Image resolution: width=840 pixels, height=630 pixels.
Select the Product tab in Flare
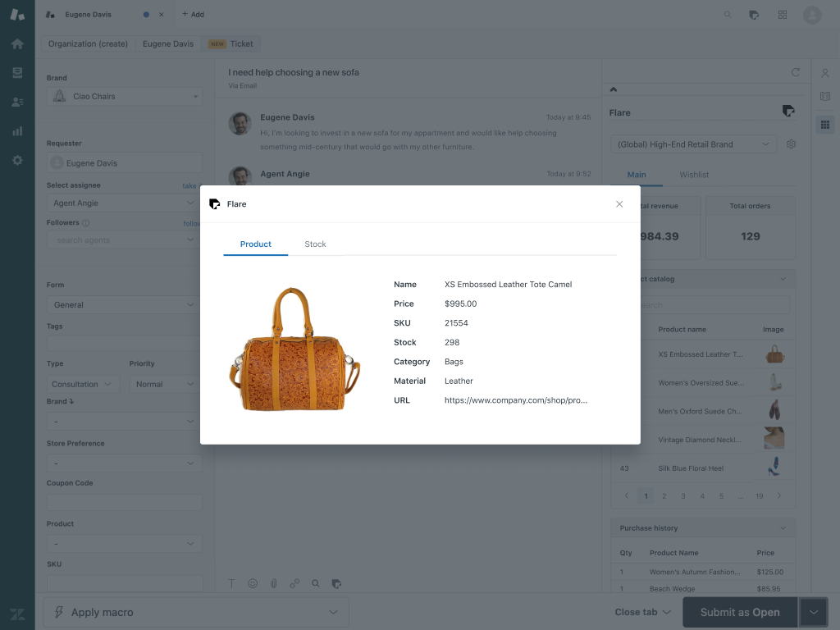pyautogui.click(x=255, y=244)
